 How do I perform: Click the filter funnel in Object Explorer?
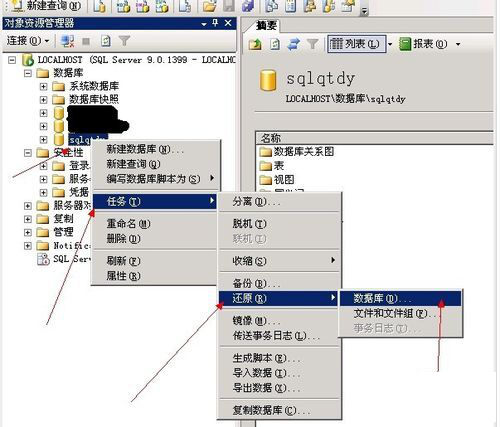pyautogui.click(x=124, y=41)
